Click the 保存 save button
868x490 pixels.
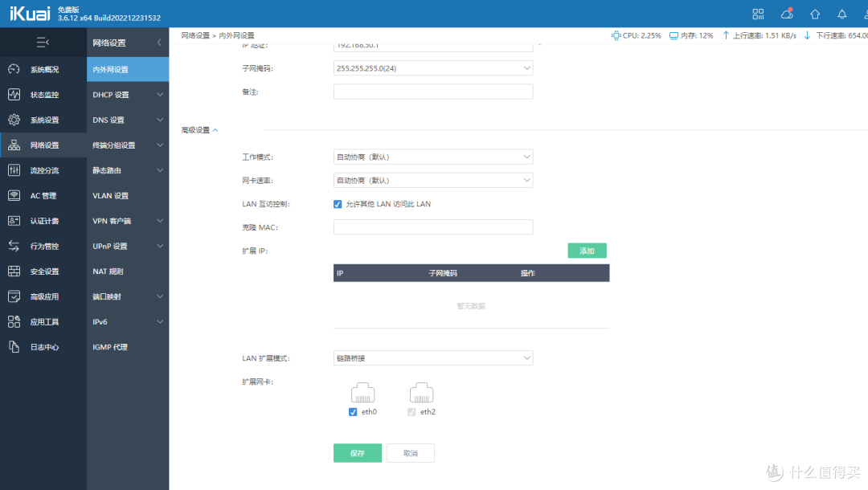[x=357, y=452]
